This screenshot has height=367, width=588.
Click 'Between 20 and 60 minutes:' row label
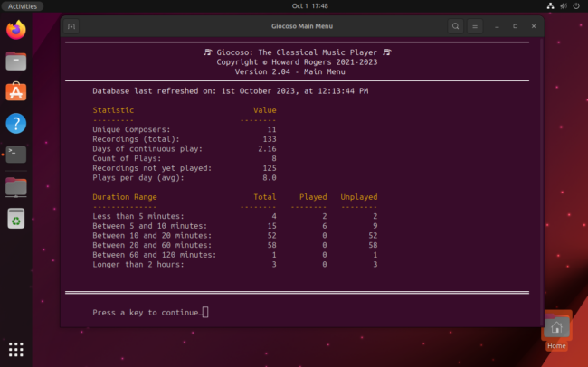pyautogui.click(x=152, y=245)
